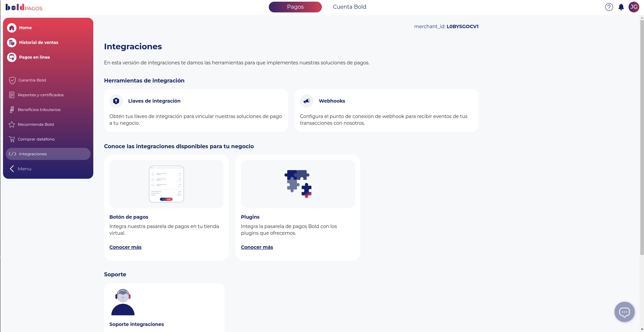Select Integraciones in the sidebar
This screenshot has width=644, height=332.
click(x=48, y=154)
